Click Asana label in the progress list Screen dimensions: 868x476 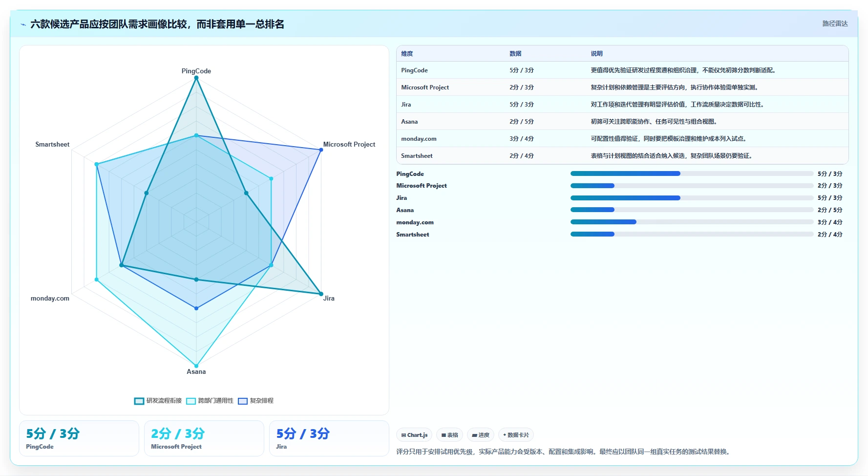pos(405,210)
